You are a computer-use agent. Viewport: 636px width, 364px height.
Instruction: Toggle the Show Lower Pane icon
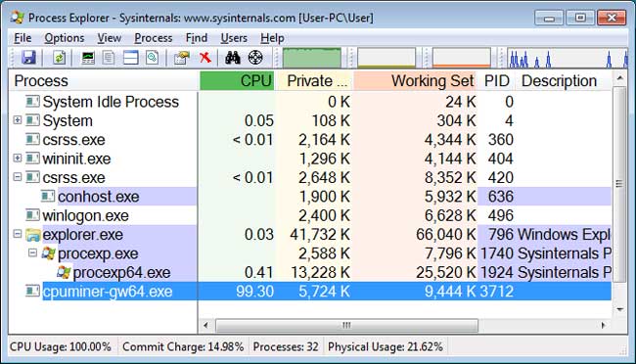point(130,58)
